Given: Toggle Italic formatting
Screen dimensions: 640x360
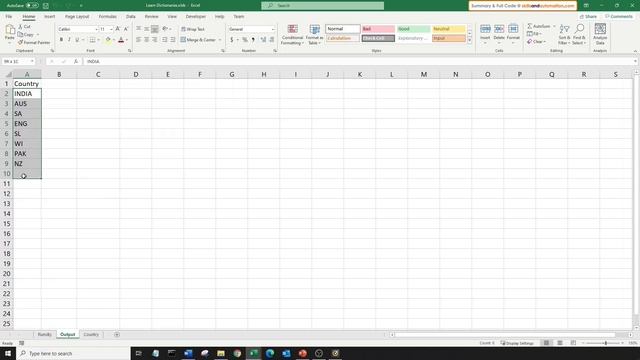Looking at the screenshot, I should tap(69, 40).
